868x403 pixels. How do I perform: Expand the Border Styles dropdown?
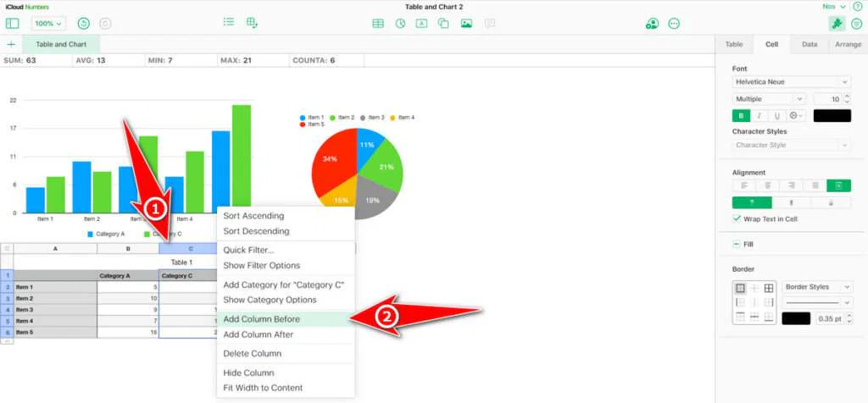click(x=817, y=287)
